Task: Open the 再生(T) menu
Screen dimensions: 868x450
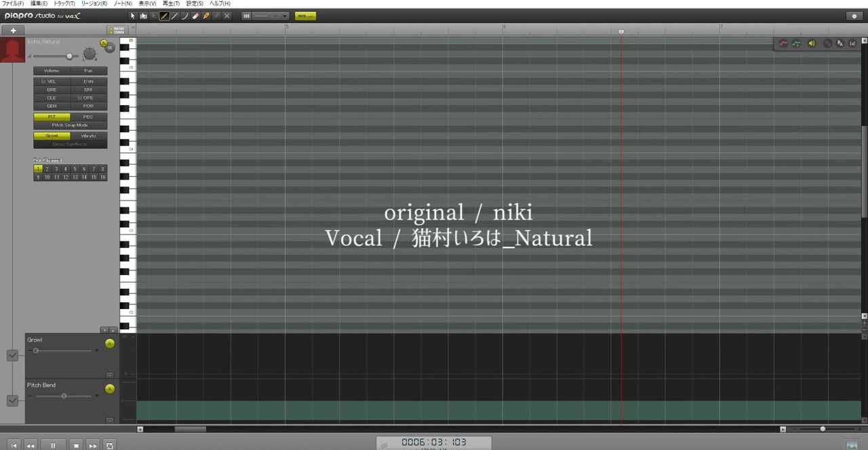Action: click(x=172, y=3)
